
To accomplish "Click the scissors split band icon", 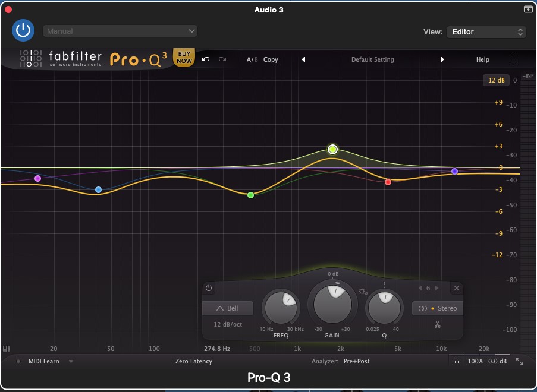I will 437,324.
